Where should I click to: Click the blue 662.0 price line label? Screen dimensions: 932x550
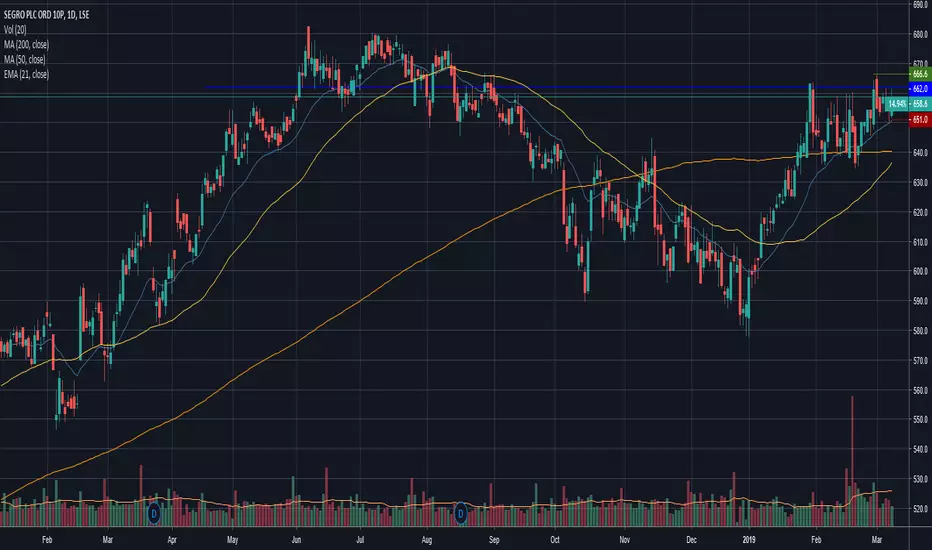coord(919,89)
